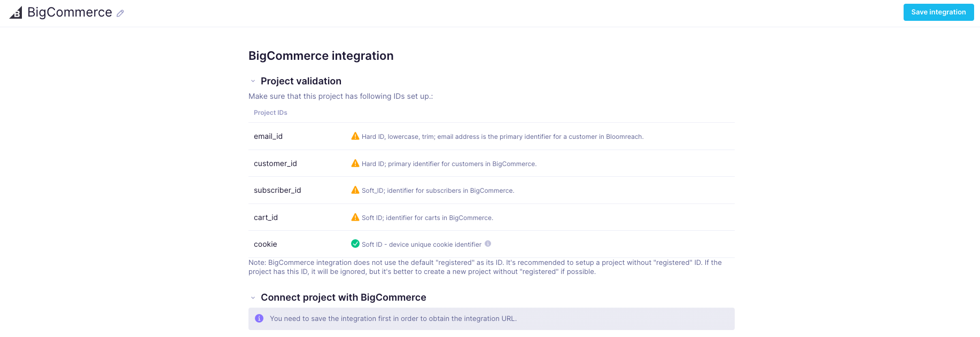The width and height of the screenshot is (980, 337).
Task: Edit integration name with the pencil icon
Action: click(x=120, y=13)
